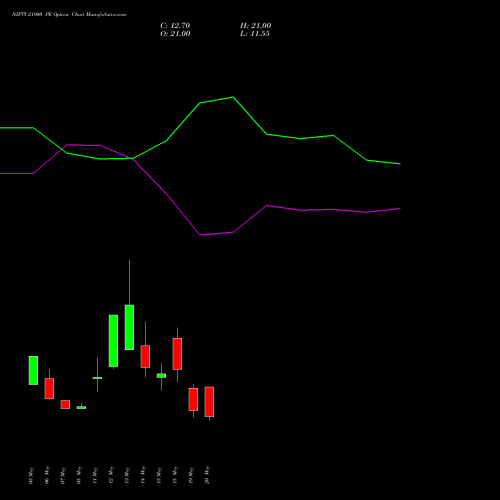Image resolution: width=500 pixels, height=500 pixels.
Task: Click the green candle body for 13 May
Action: [x=129, y=327]
